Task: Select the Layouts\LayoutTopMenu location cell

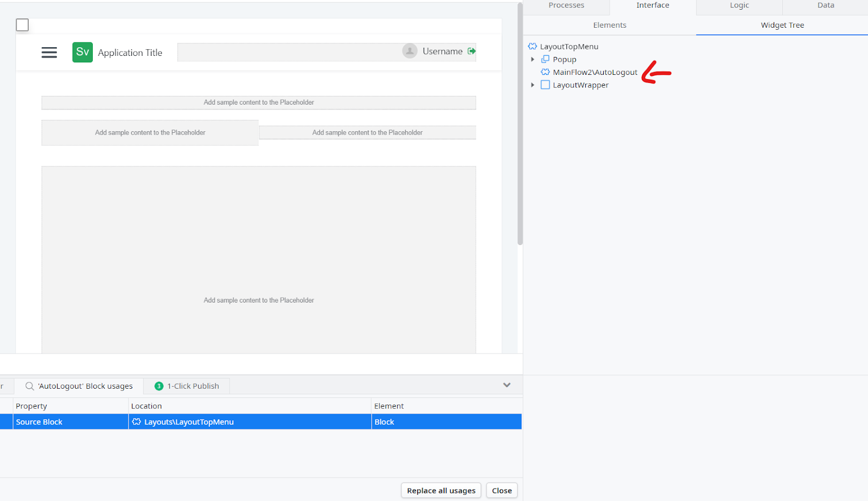Action: pos(250,422)
